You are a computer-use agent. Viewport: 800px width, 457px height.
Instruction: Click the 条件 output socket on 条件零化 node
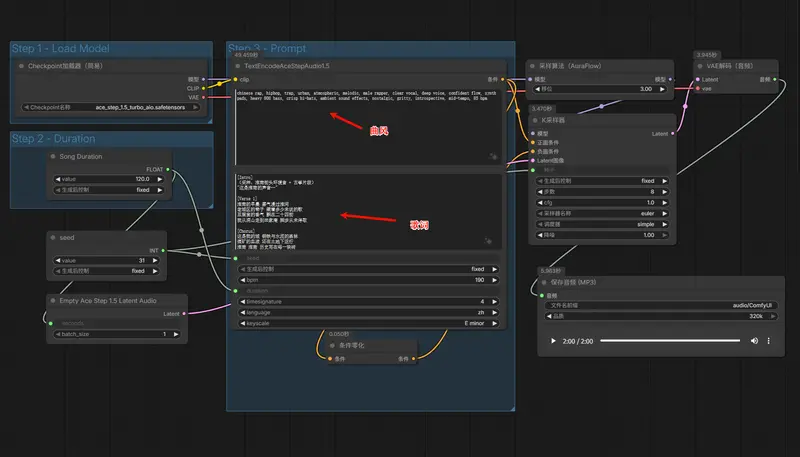(x=413, y=359)
